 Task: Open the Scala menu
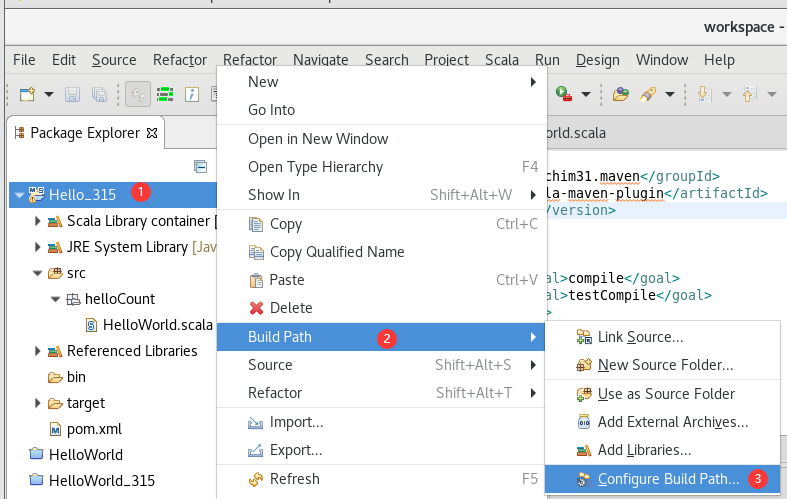pos(501,60)
